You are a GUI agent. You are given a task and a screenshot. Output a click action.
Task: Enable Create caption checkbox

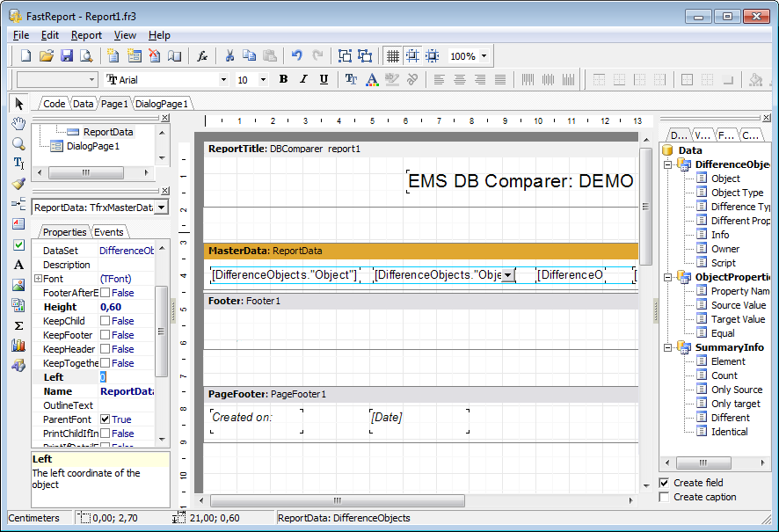point(664,497)
